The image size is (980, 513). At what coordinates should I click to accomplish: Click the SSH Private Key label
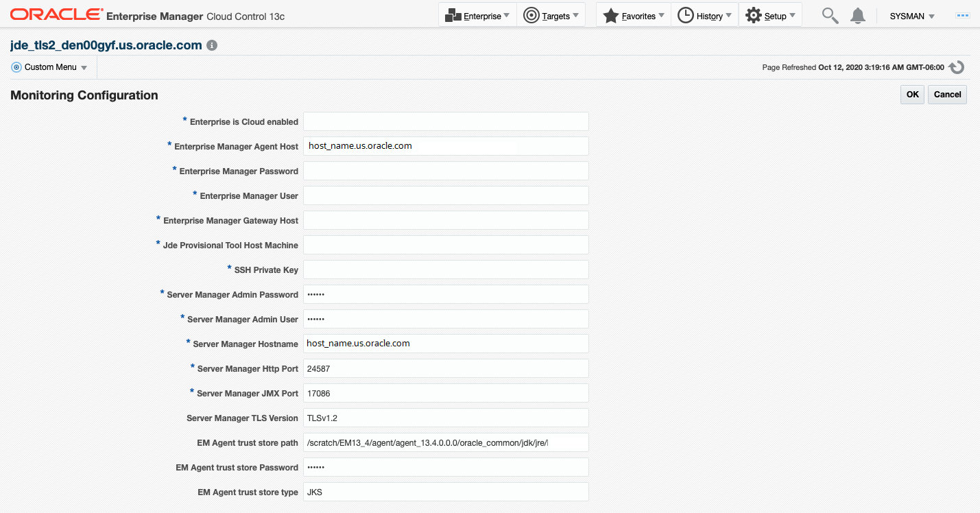[x=266, y=270]
